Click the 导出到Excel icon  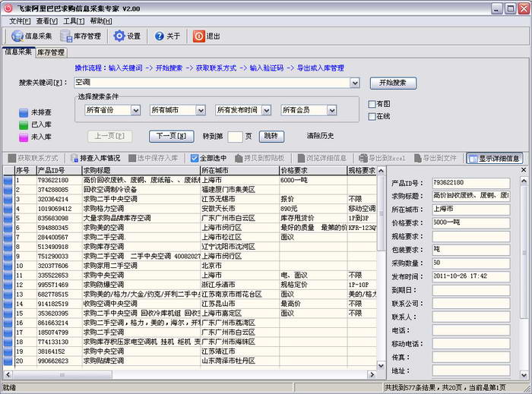373,158
